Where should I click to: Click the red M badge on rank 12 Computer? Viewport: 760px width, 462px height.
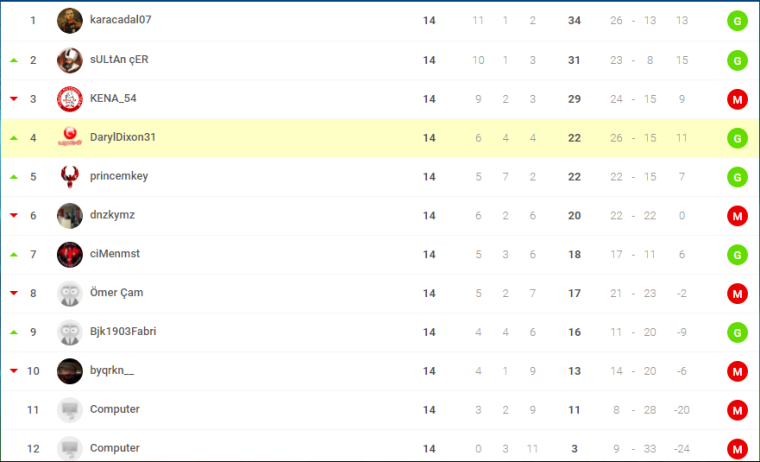tap(737, 449)
